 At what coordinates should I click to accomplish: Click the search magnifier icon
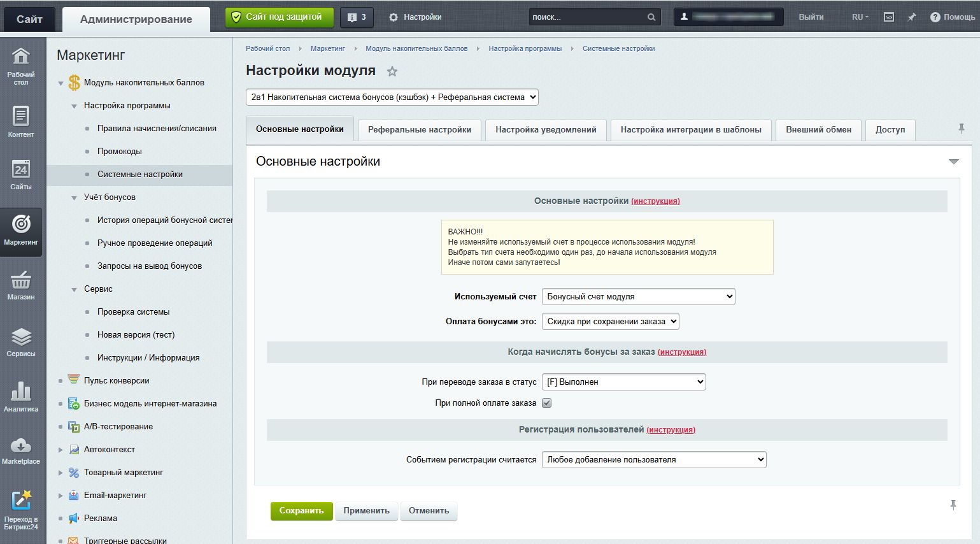tap(651, 17)
